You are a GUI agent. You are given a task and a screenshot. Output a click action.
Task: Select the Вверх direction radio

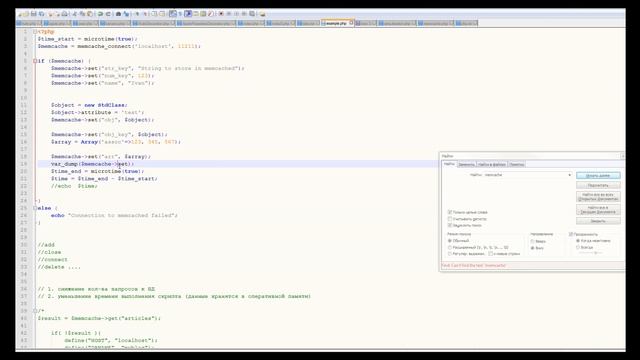pos(533,241)
